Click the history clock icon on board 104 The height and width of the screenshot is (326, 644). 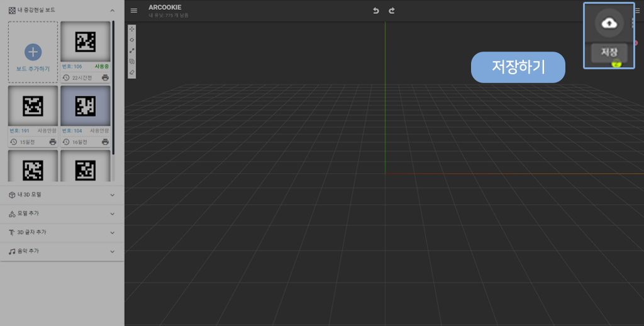tap(66, 142)
